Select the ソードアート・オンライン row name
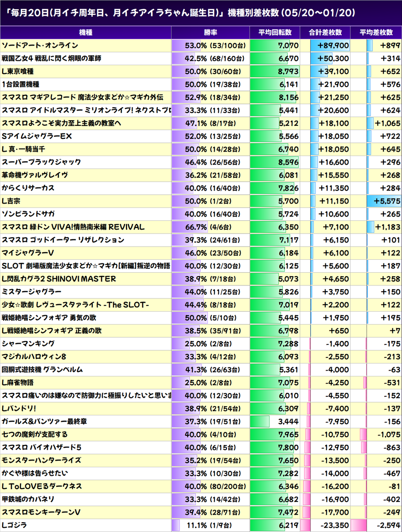 pyautogui.click(x=40, y=46)
